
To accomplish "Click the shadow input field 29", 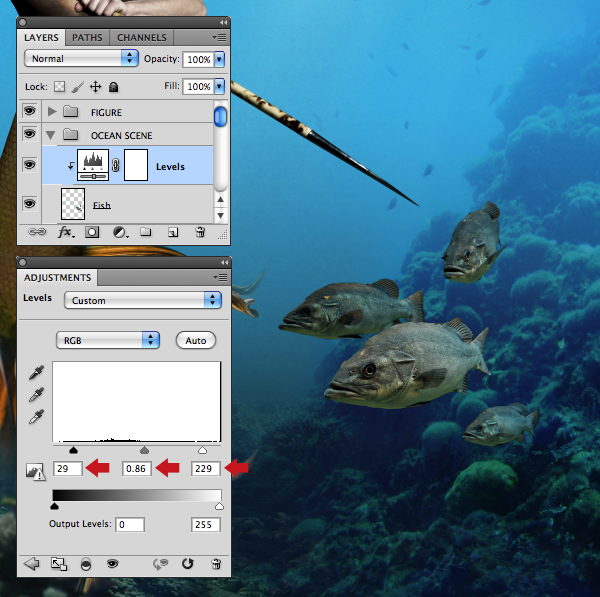I will coord(68,469).
